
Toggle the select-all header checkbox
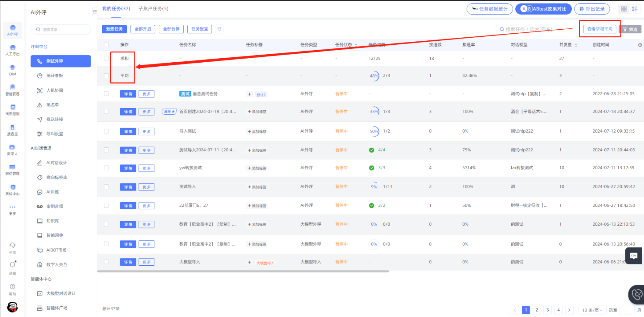tap(106, 45)
